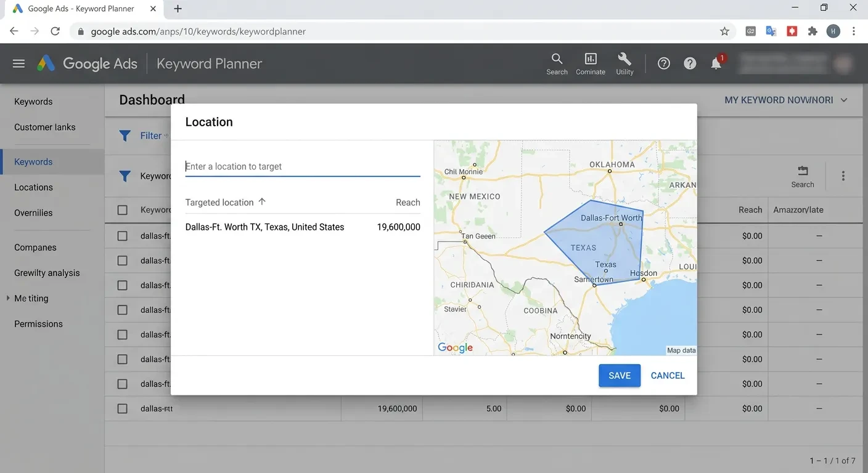Open a new browser tab
868x473 pixels.
click(x=178, y=9)
